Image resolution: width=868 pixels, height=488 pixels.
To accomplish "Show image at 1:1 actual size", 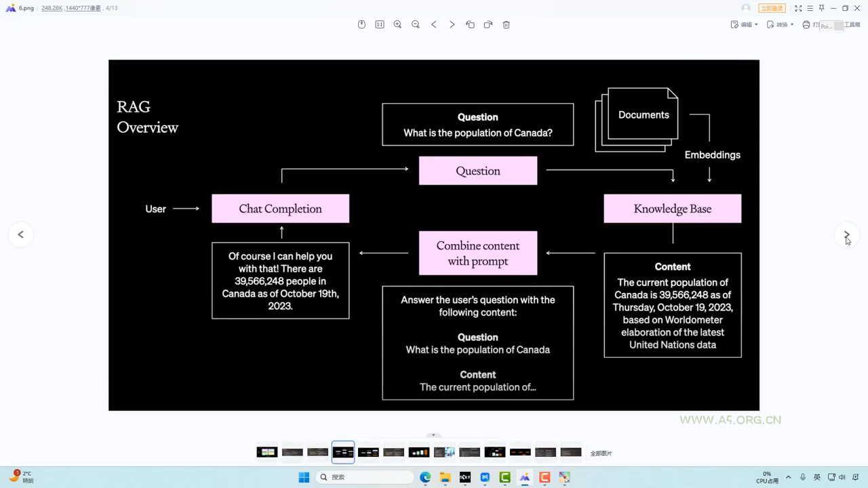I will pyautogui.click(x=380, y=24).
